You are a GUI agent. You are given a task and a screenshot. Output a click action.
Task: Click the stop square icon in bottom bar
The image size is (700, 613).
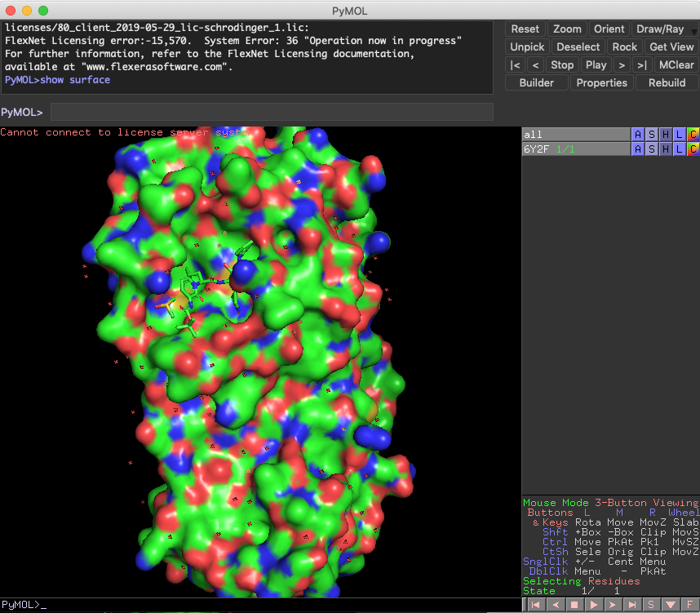[574, 605]
